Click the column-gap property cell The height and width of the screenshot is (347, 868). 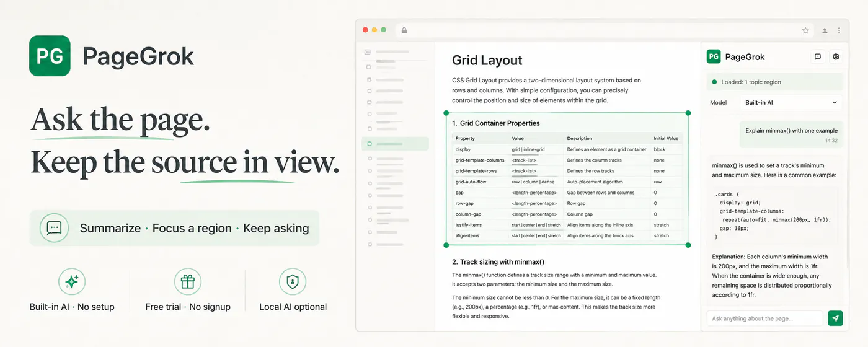[x=468, y=214]
